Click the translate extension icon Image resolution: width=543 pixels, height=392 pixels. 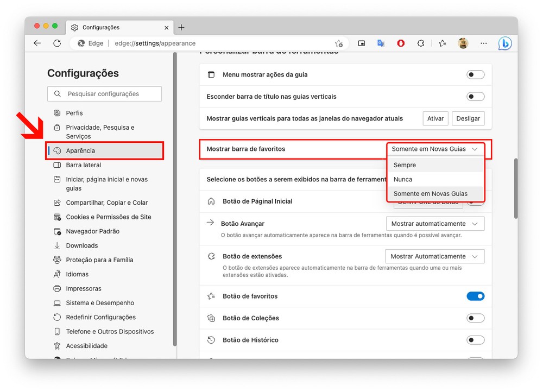tap(381, 43)
